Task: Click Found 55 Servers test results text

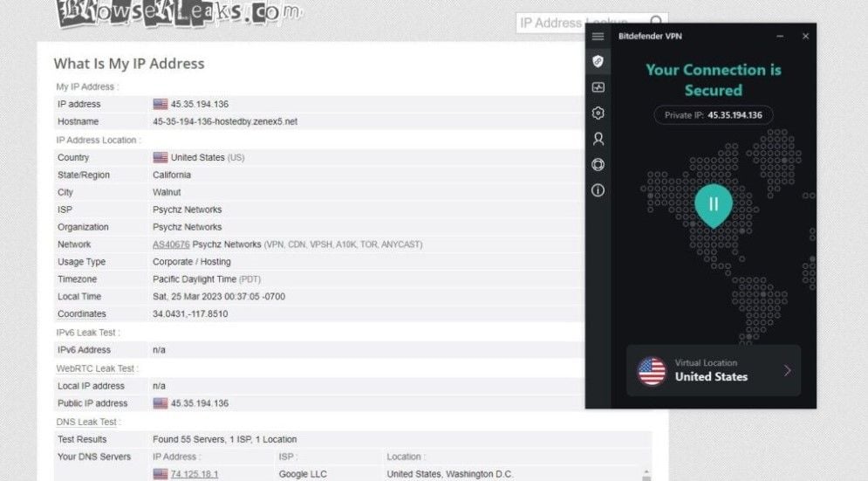Action: tap(225, 439)
